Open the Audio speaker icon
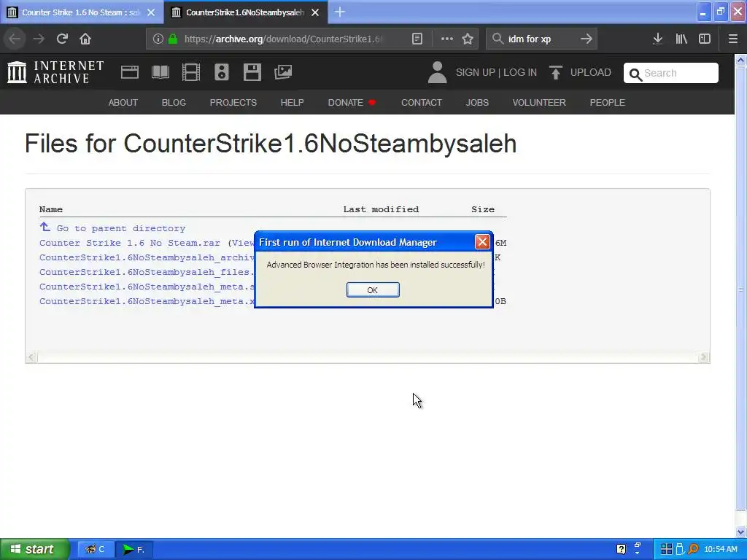The image size is (747, 560). tap(222, 72)
